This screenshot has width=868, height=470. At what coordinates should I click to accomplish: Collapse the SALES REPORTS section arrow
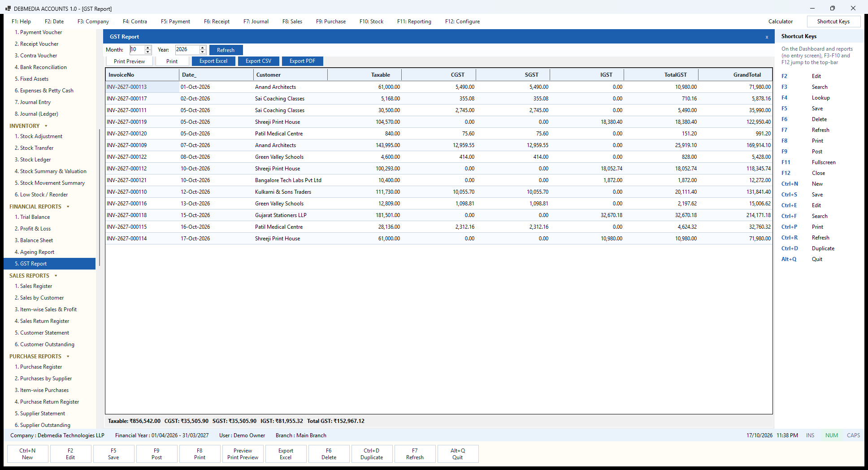[56, 276]
